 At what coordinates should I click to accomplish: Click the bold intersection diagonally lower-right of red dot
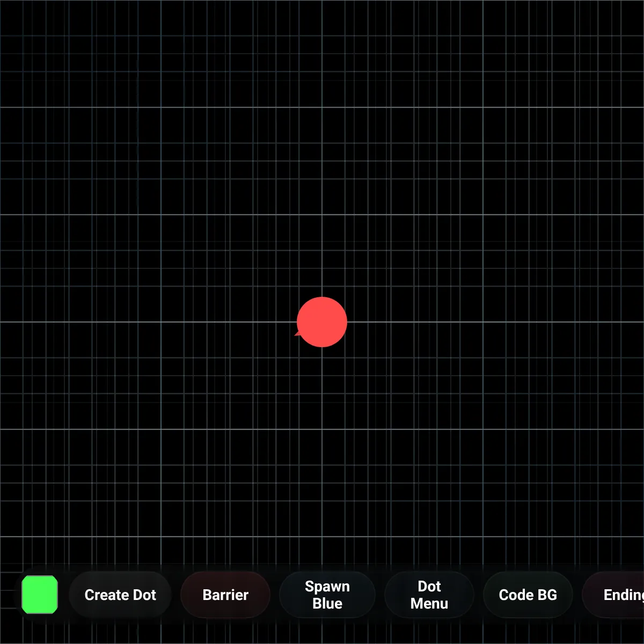tap(483, 429)
